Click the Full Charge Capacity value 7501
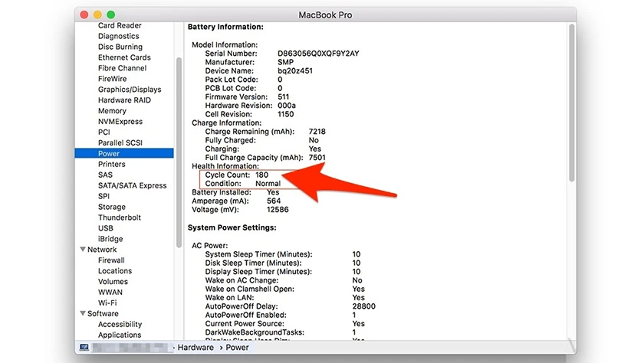Image resolution: width=644 pixels, height=363 pixels. 317,158
